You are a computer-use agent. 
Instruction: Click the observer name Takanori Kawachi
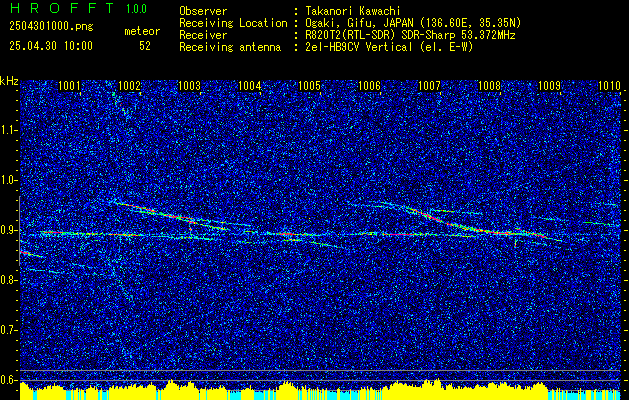click(351, 11)
